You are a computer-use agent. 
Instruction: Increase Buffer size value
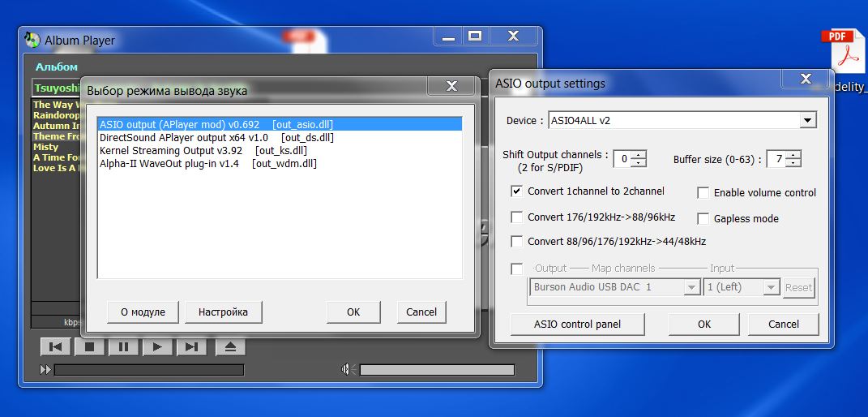tap(793, 155)
